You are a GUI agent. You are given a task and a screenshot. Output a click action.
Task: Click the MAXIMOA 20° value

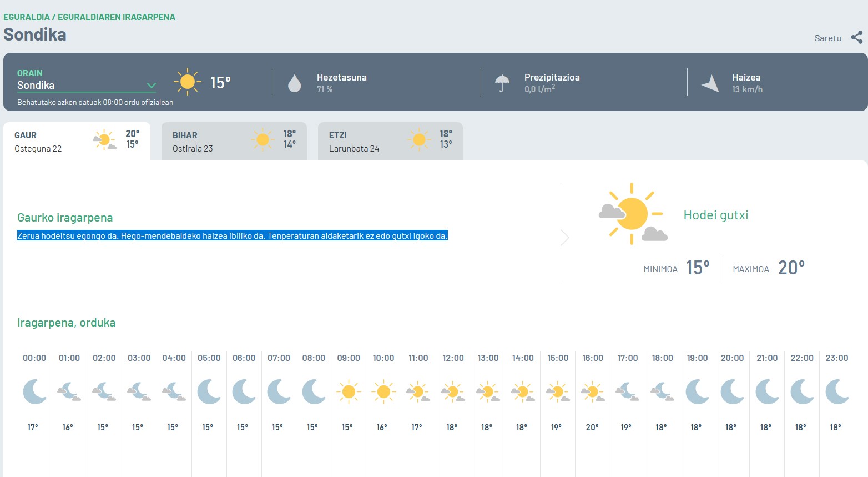coord(791,268)
